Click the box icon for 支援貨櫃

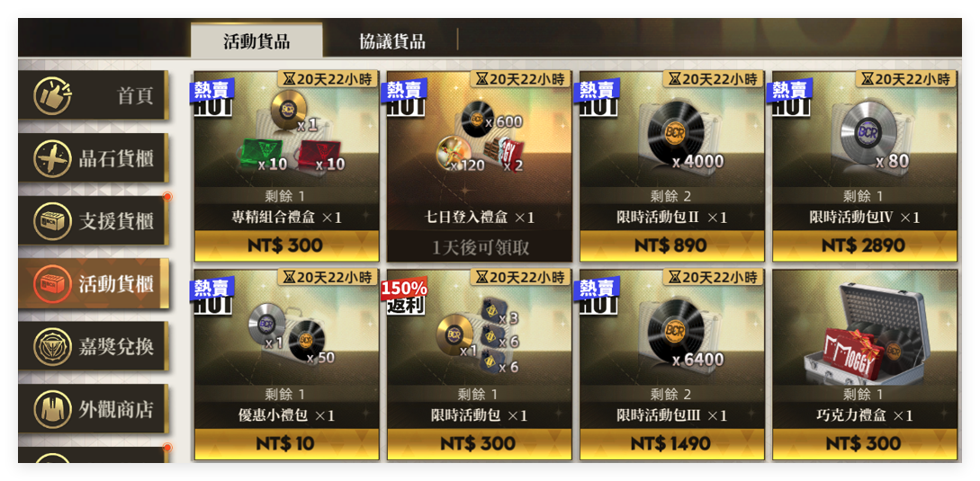pyautogui.click(x=52, y=221)
